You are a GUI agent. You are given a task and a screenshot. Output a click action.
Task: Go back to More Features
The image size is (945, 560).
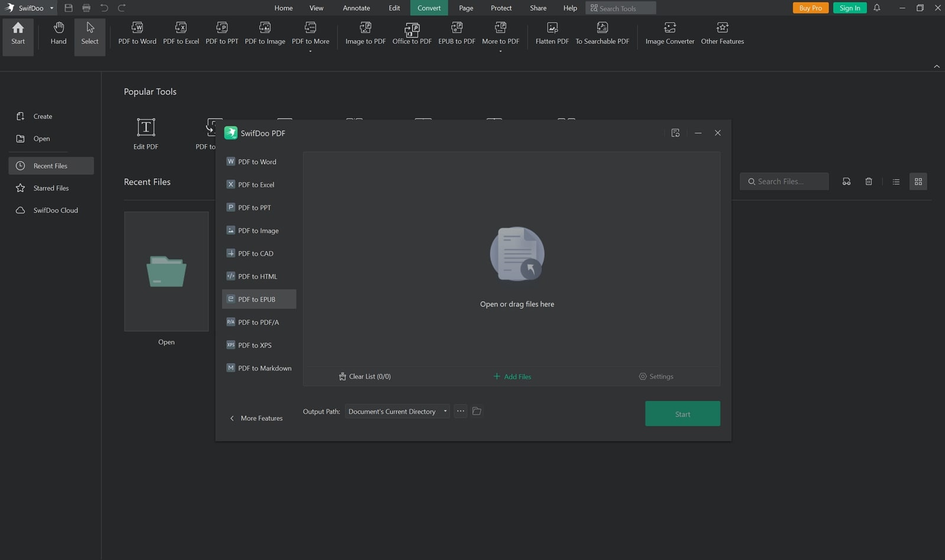(x=256, y=418)
